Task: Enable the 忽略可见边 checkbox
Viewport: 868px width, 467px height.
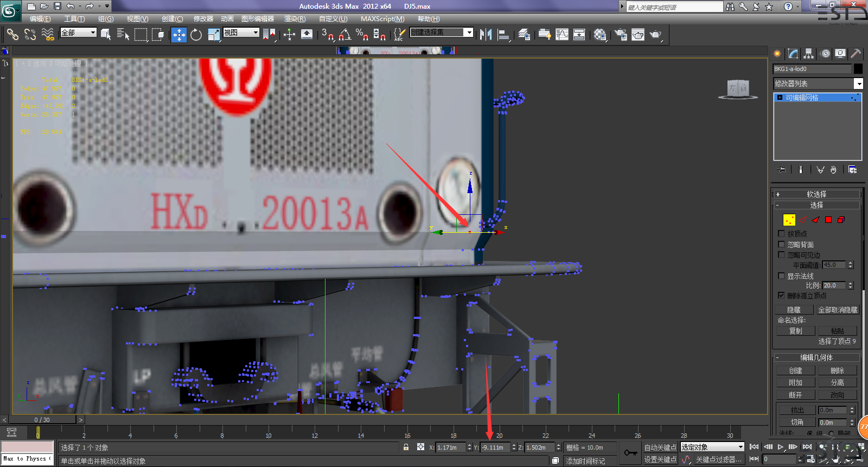Action: point(781,254)
